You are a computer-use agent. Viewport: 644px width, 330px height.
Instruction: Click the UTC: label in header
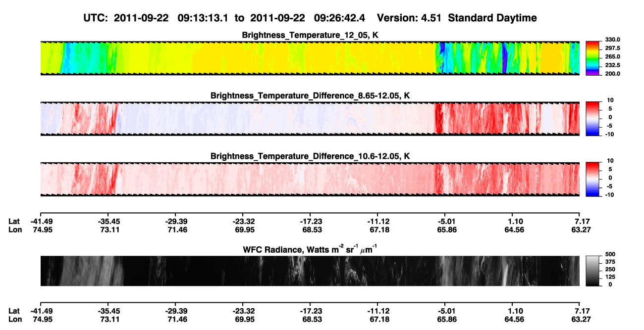pos(97,18)
